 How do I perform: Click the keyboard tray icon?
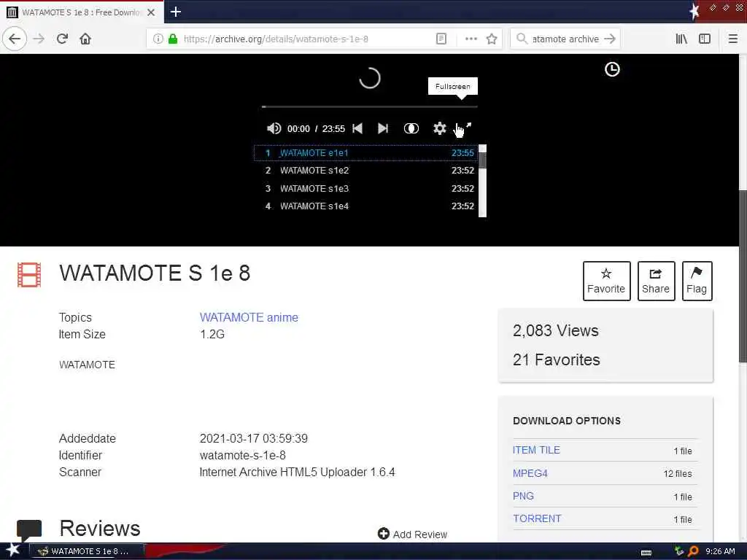point(646,552)
